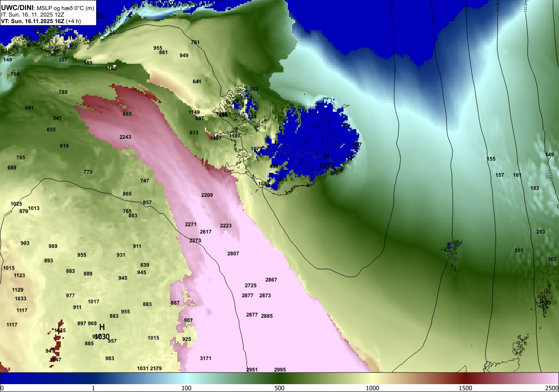The width and height of the screenshot is (559, 392).
Task: Click the 977 height value
Action: (x=70, y=296)
